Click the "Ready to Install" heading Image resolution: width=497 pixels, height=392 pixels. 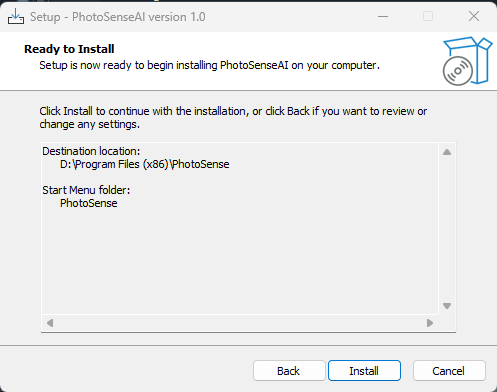click(69, 49)
